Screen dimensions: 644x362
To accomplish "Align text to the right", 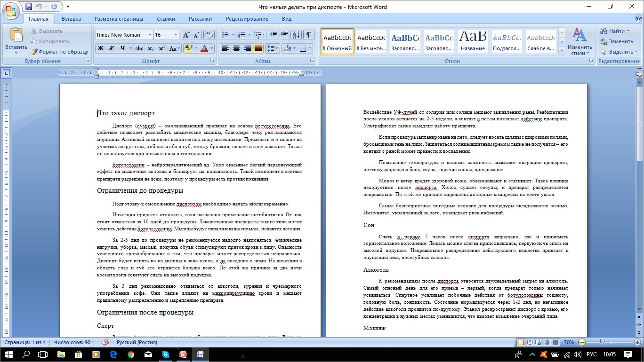I will click(x=248, y=48).
